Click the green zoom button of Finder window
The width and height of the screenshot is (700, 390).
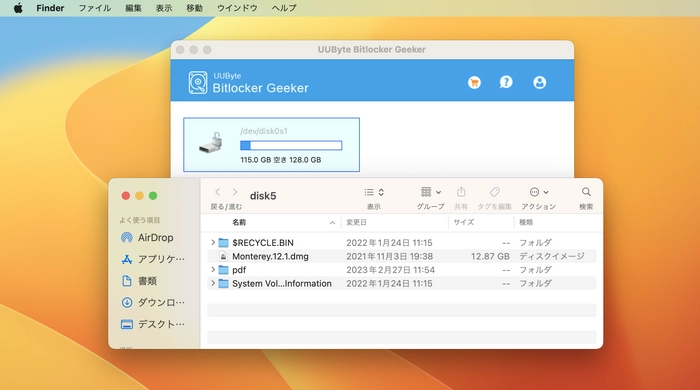click(153, 196)
